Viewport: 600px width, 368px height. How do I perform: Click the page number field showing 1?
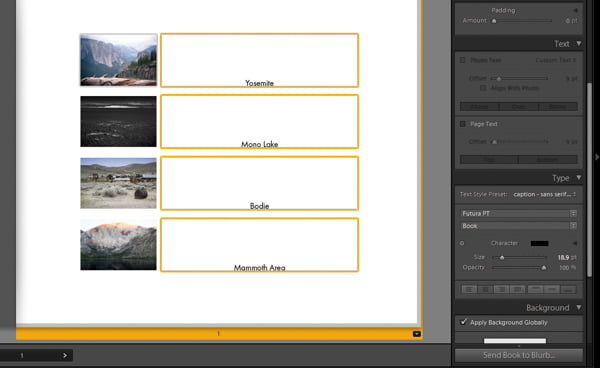coord(22,355)
